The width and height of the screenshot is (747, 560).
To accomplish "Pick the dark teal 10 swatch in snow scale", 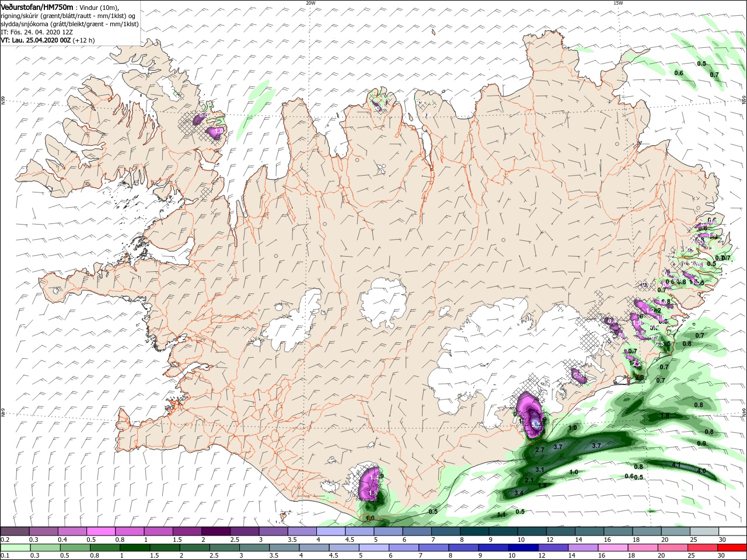I will pos(531,531).
